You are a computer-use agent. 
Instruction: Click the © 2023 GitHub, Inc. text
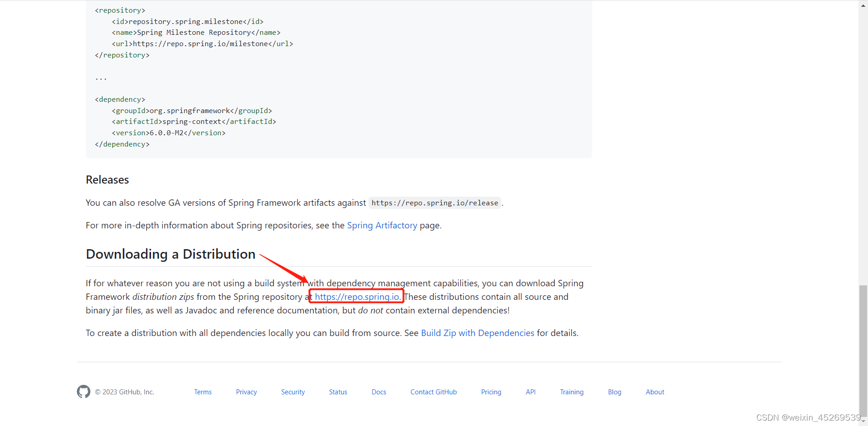coord(124,392)
